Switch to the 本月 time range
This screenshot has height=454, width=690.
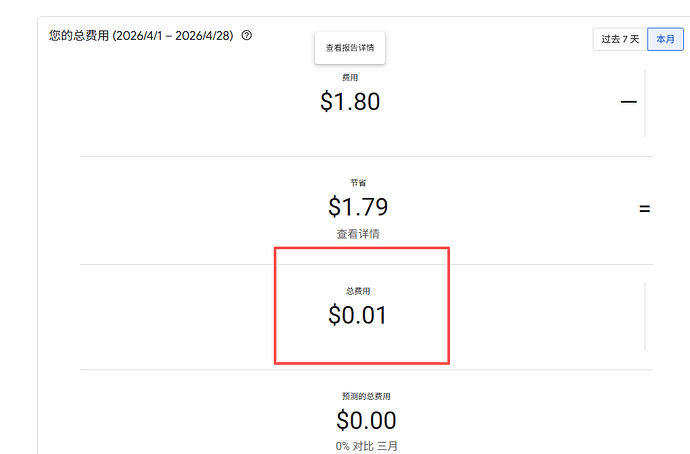tap(665, 39)
